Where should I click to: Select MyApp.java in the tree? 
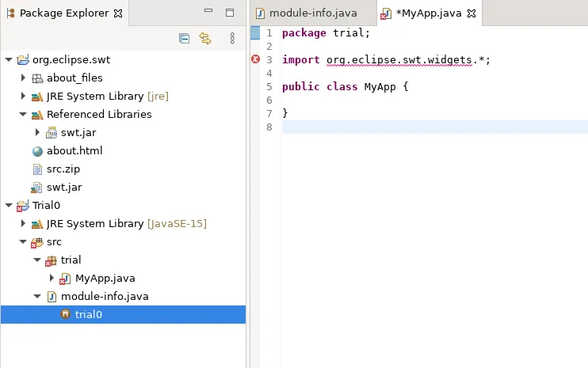pos(105,278)
